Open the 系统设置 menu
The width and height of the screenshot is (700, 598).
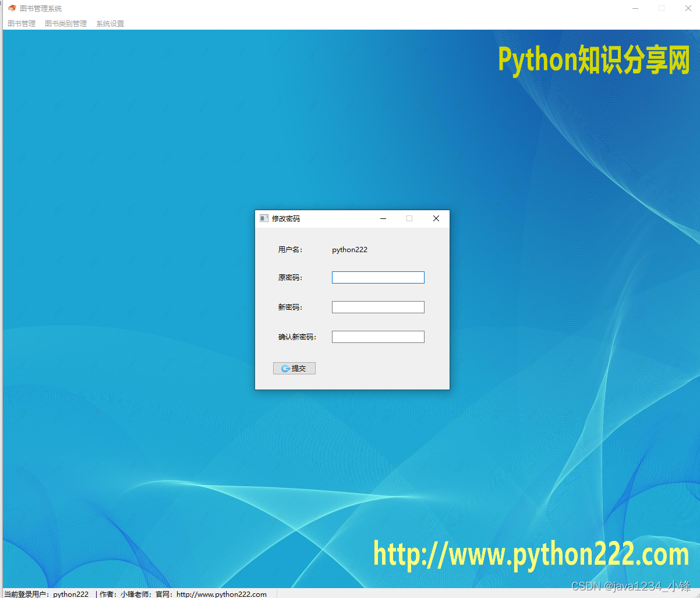coord(109,23)
